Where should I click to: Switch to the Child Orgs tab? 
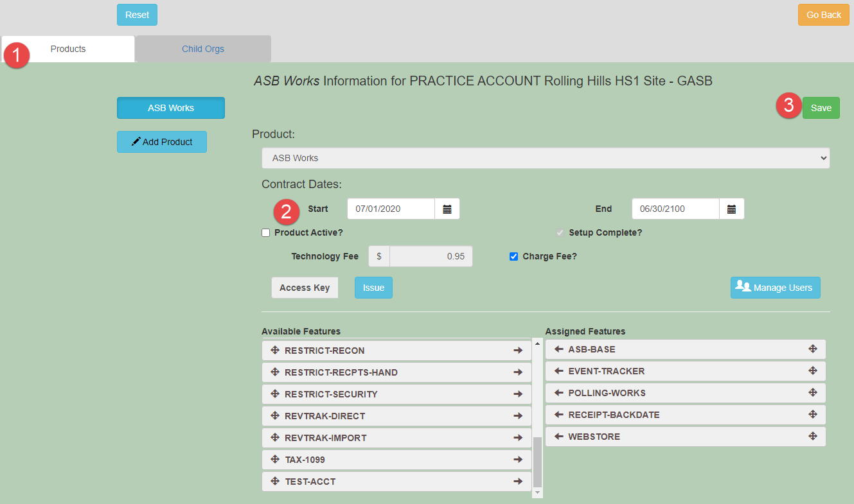click(203, 49)
